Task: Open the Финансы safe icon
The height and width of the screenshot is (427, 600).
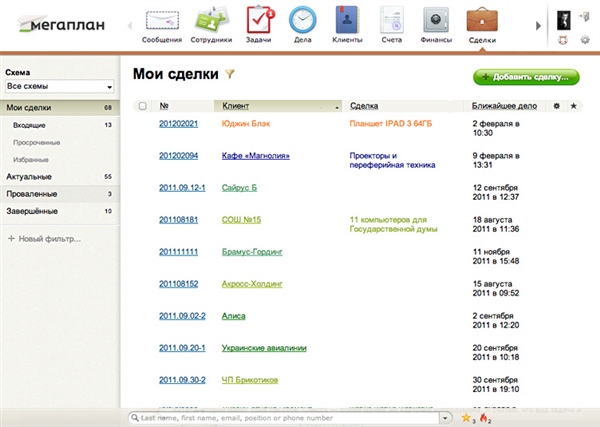Action: click(436, 20)
